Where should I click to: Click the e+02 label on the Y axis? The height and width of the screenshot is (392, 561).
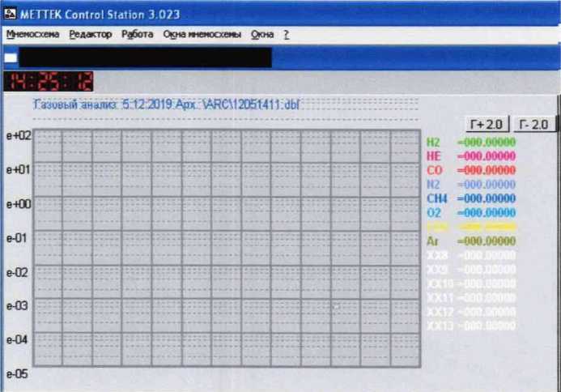pos(18,135)
